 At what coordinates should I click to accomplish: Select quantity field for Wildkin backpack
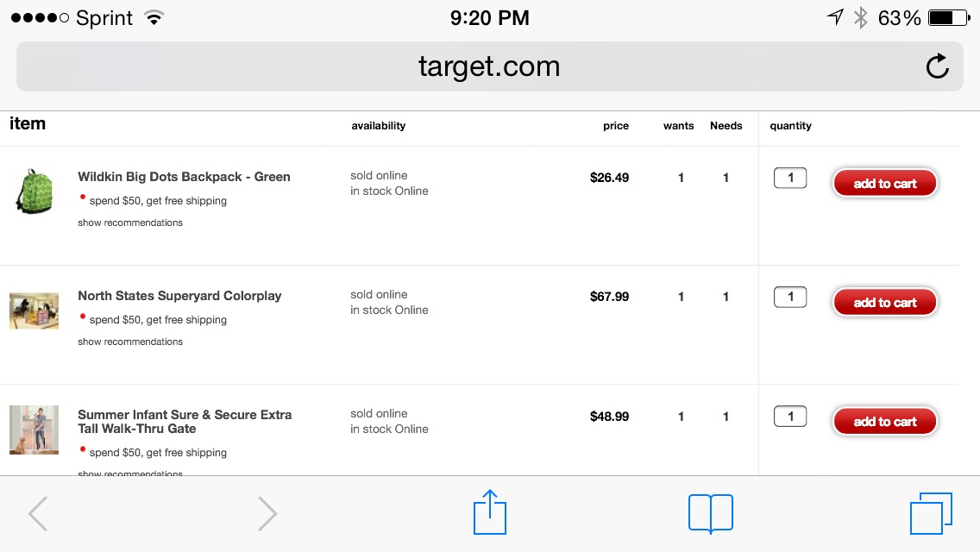[790, 178]
